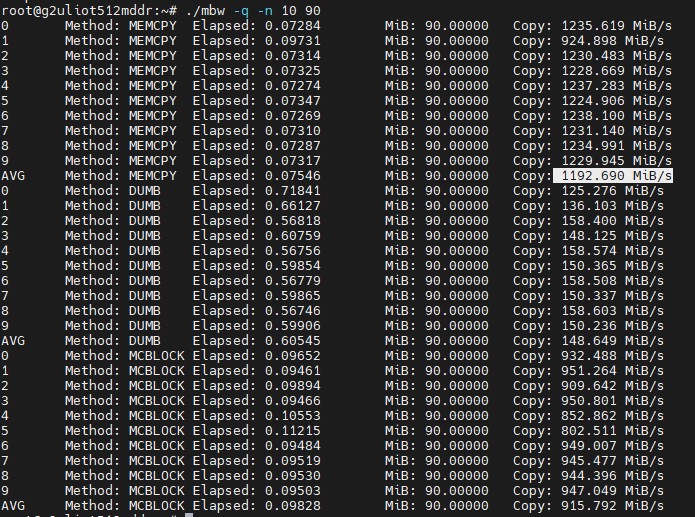This screenshot has height=517, width=695.
Task: Click the copy value '950.801 MiB/s'
Action: coord(613,400)
